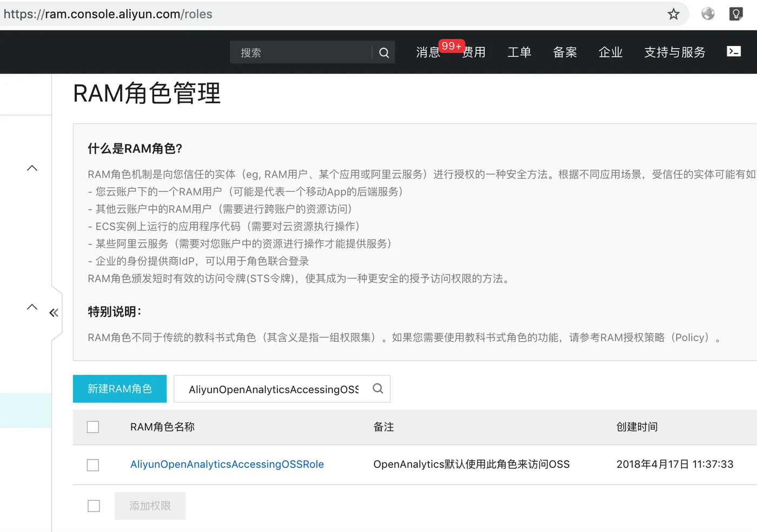Collapse the lower sidebar section chevron

point(32,307)
